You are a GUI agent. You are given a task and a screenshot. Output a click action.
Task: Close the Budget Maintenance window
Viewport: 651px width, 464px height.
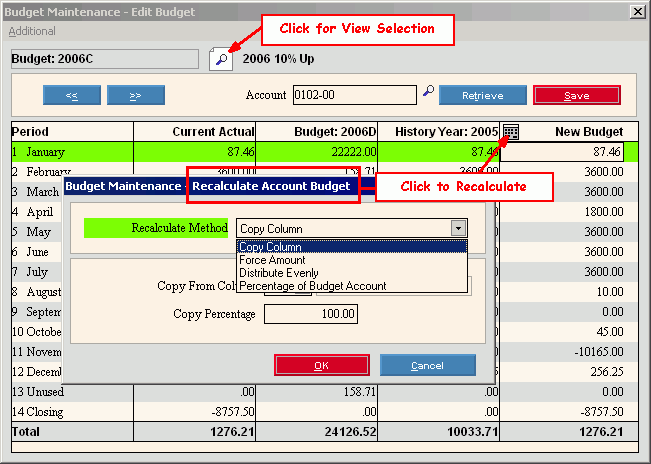637,12
